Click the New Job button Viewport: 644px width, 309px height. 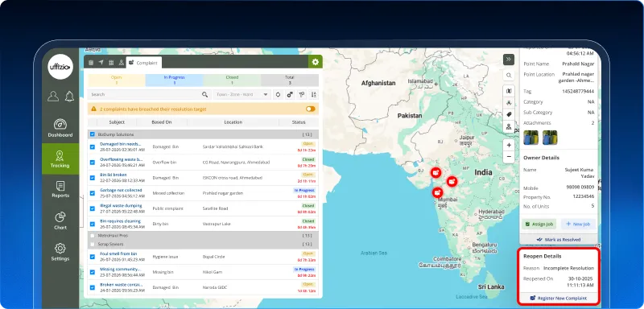coord(578,224)
